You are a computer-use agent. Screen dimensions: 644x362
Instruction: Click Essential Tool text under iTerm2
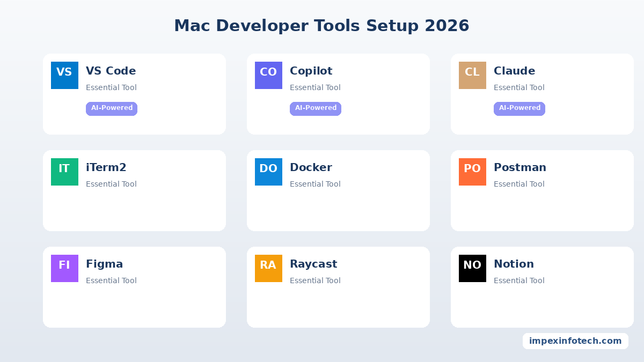(x=112, y=184)
